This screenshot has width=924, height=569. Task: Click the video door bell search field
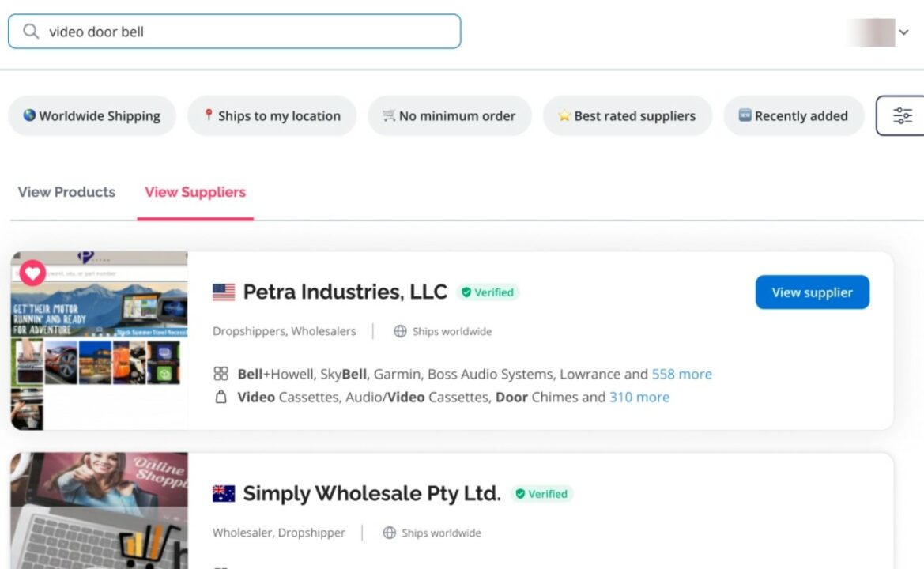245,32
